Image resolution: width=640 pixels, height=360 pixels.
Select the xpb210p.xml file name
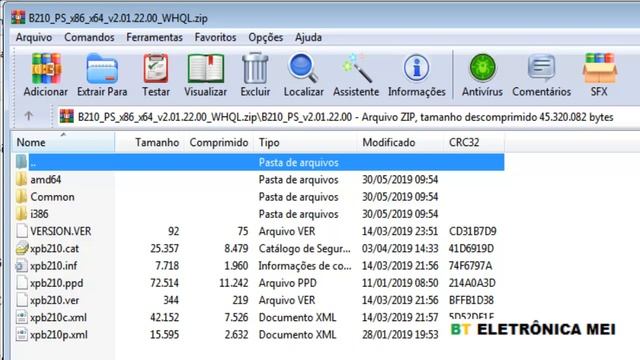pos(59,335)
